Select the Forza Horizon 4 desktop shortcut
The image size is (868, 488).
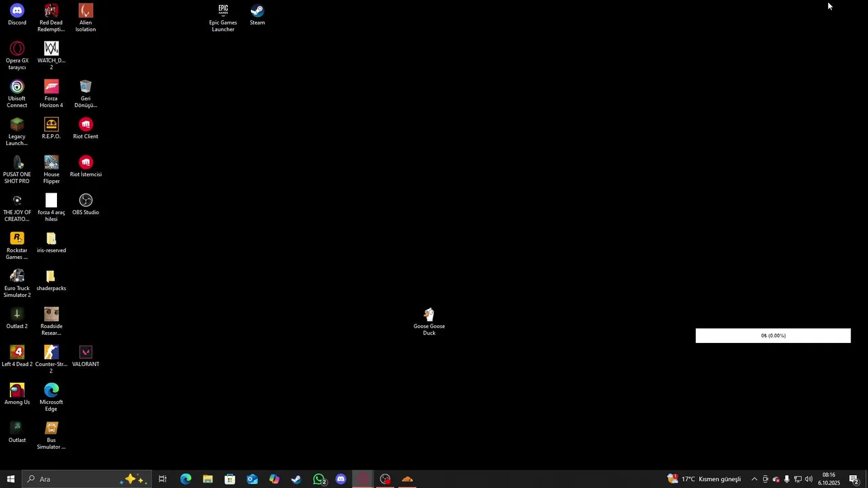[51, 94]
